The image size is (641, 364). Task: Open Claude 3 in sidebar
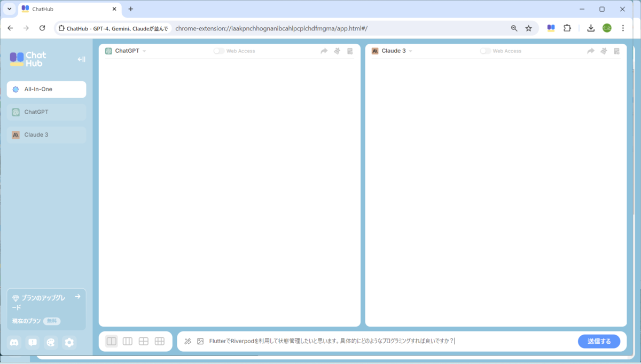46,135
